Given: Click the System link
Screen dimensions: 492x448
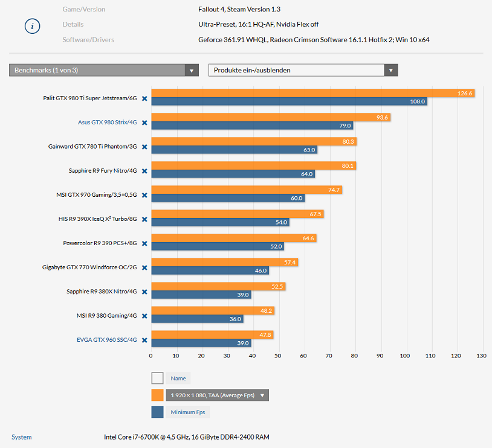Looking at the screenshot, I should tap(22, 437).
